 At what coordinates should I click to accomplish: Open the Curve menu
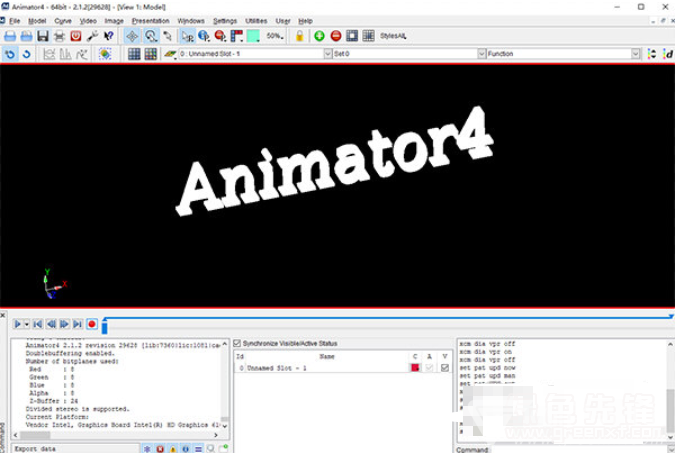click(63, 21)
